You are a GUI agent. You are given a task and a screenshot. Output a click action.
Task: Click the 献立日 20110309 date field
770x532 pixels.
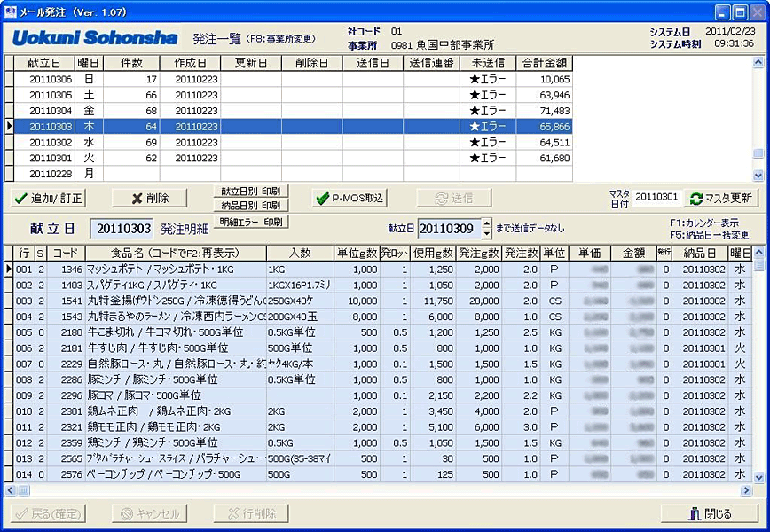coord(447,229)
